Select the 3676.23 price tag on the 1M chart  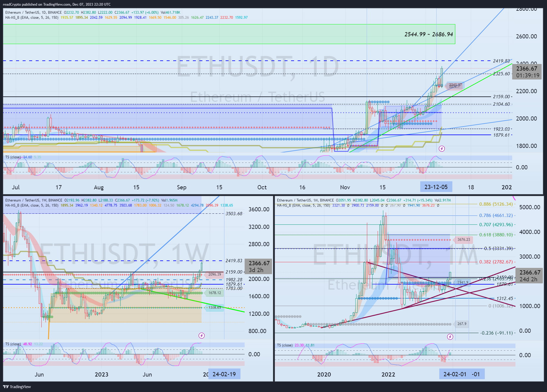pyautogui.click(x=463, y=240)
